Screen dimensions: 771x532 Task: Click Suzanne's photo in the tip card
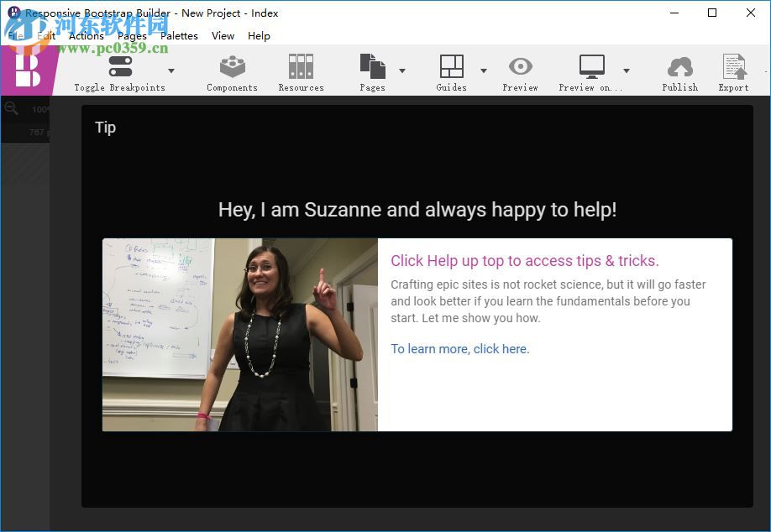pos(239,335)
